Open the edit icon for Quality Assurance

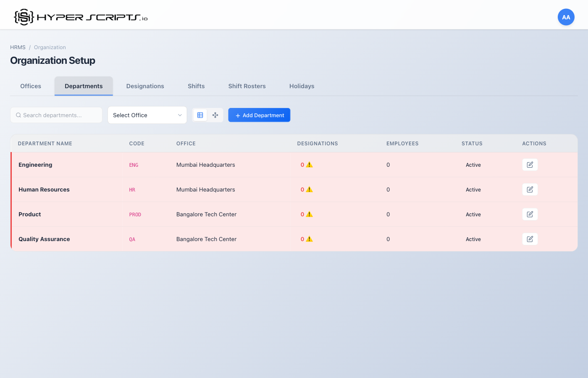tap(530, 239)
